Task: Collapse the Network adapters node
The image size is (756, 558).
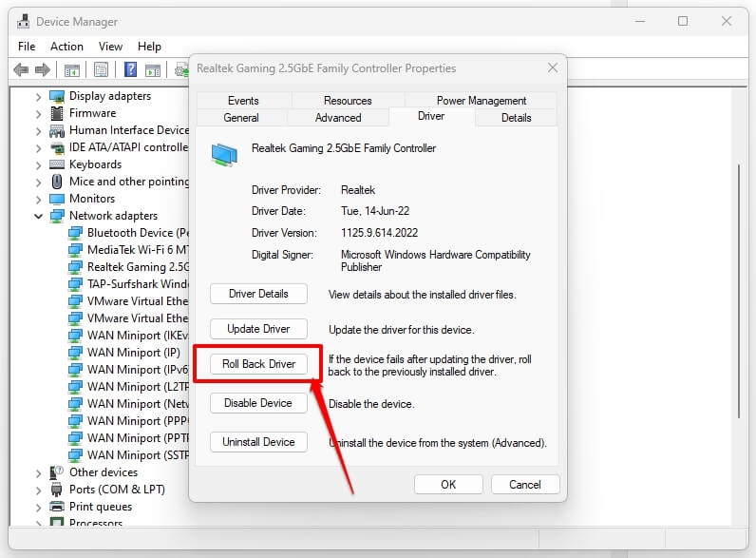Action: point(38,216)
